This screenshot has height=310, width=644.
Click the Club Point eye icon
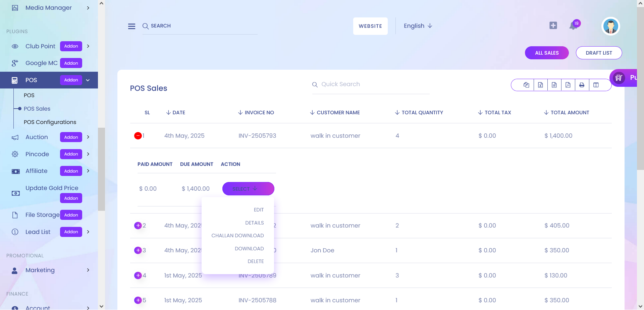[x=15, y=46]
